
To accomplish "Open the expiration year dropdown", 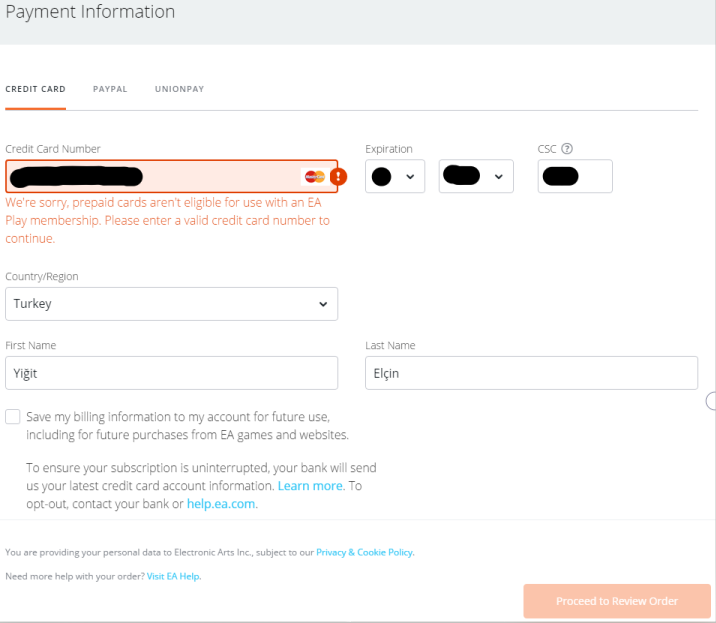I will click(476, 177).
